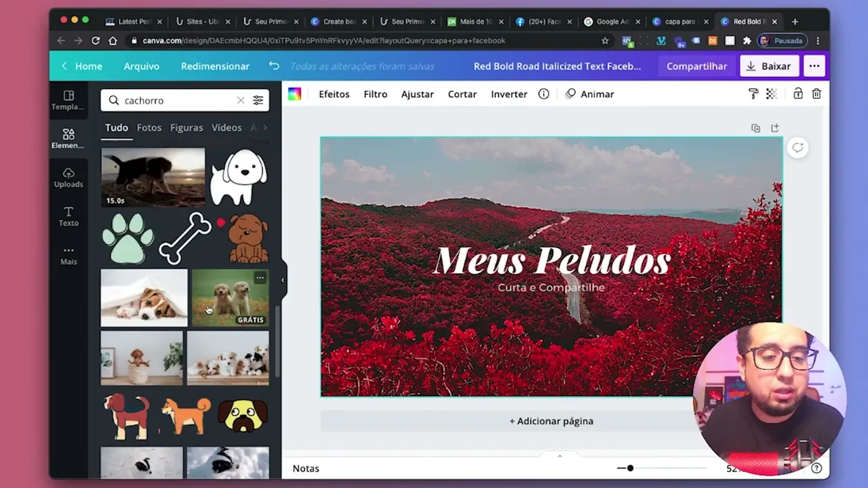Open the search filter options
Image resolution: width=868 pixels, height=488 pixels.
tap(258, 100)
